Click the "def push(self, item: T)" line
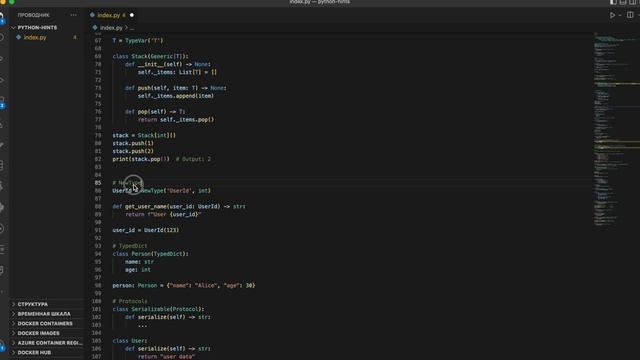Image resolution: width=640 pixels, height=360 pixels. pyautogui.click(x=176, y=88)
